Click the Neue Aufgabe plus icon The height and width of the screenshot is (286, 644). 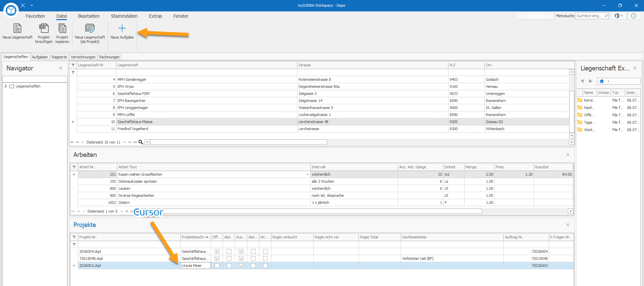coord(122,28)
